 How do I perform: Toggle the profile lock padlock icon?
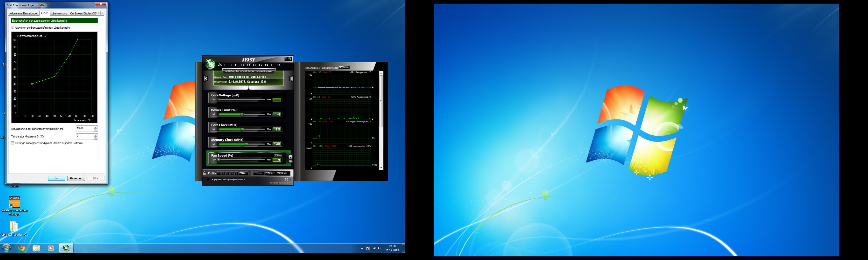coord(205,173)
